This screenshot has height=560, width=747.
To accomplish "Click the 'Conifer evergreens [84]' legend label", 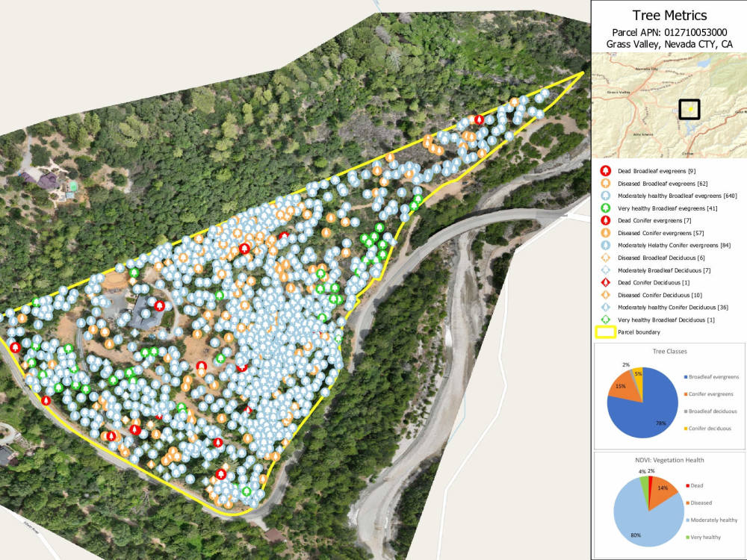I will click(x=700, y=245).
